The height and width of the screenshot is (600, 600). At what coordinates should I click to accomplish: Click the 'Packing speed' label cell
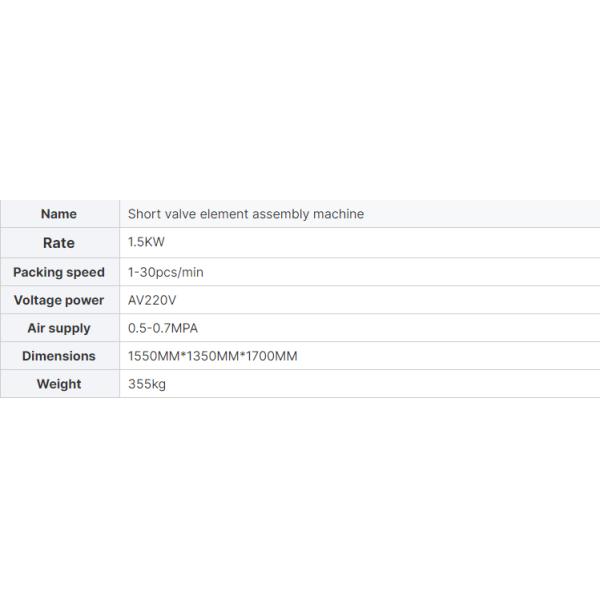[x=59, y=272]
